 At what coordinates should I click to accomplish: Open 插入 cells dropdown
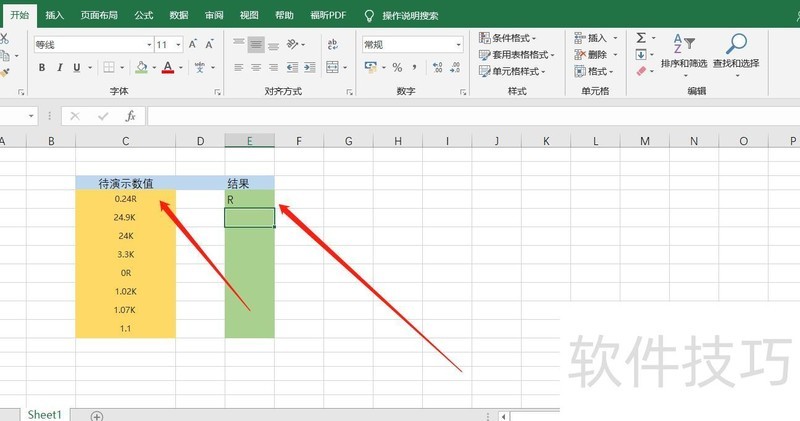[x=615, y=38]
